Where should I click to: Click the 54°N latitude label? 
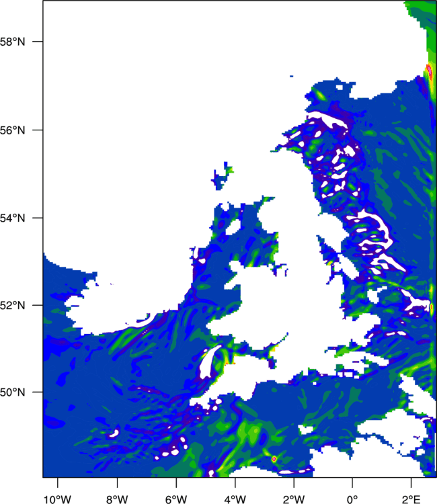tap(12, 218)
